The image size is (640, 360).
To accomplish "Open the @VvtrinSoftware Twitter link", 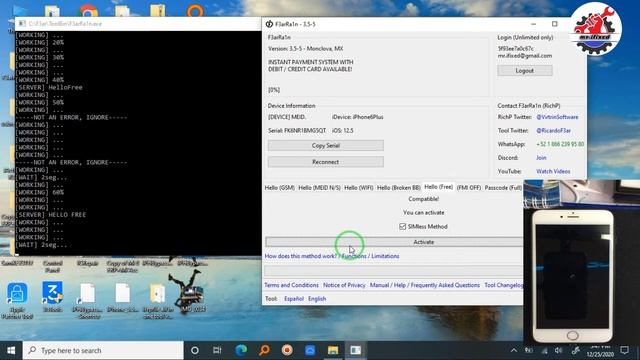I will coord(557,117).
